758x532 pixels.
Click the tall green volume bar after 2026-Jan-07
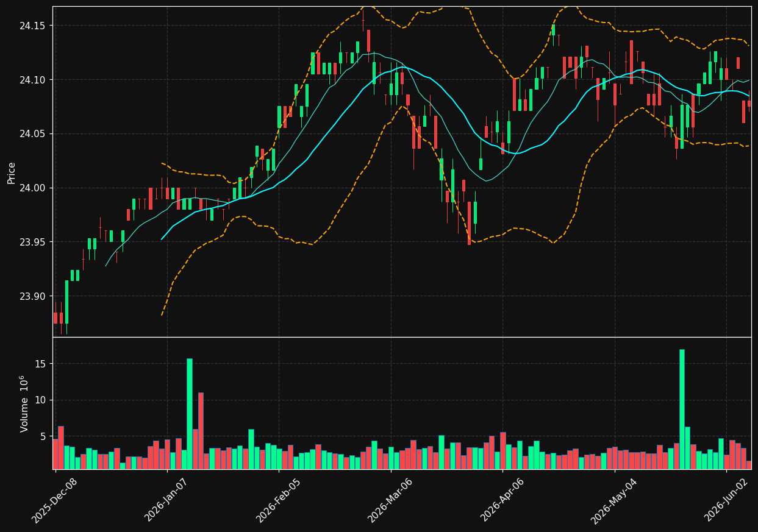coord(190,414)
